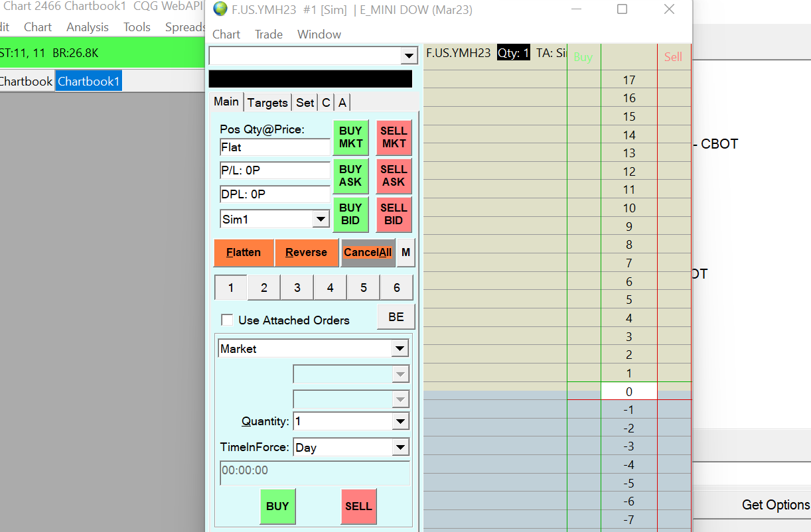Open Chart menu in background main window

coord(38,27)
